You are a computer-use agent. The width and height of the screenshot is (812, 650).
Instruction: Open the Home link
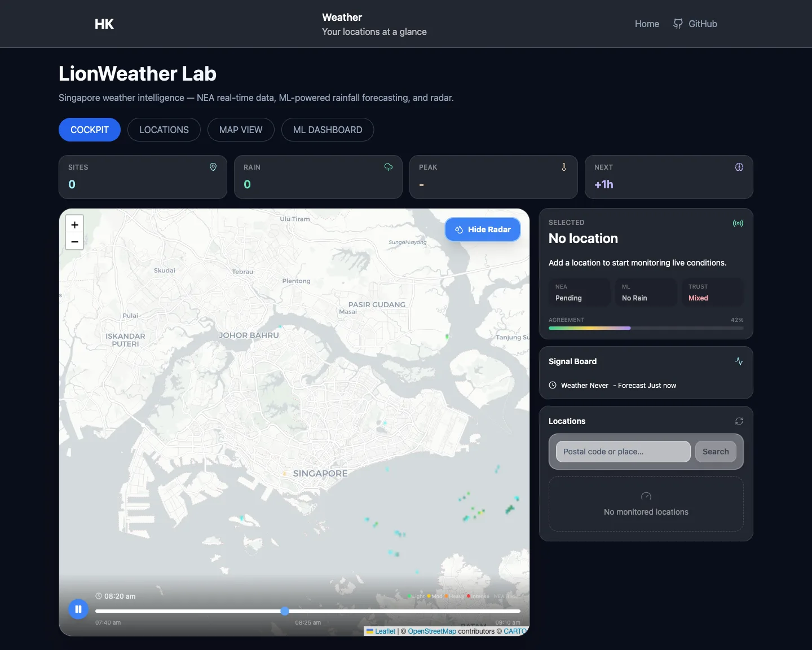point(647,24)
